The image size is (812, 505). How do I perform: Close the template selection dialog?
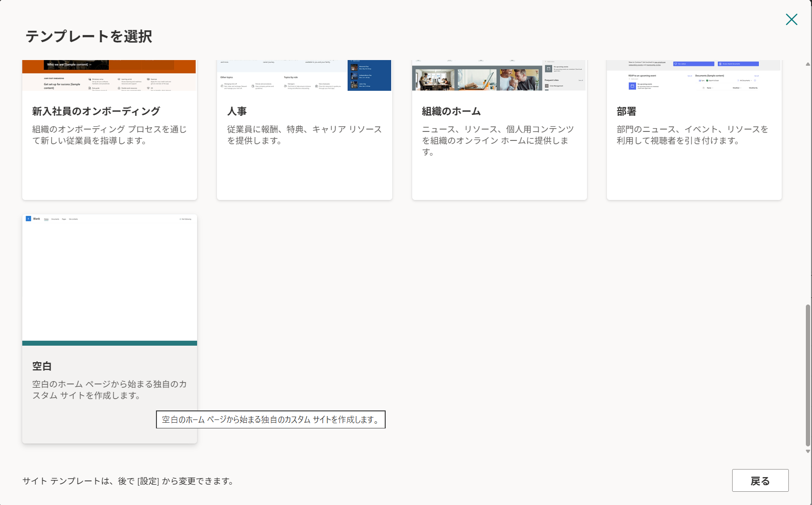click(791, 19)
